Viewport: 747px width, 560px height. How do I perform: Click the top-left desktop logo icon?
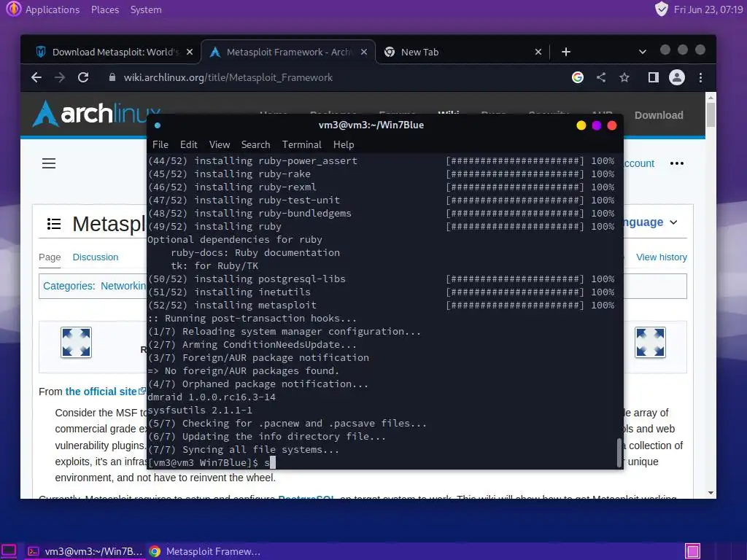point(13,9)
